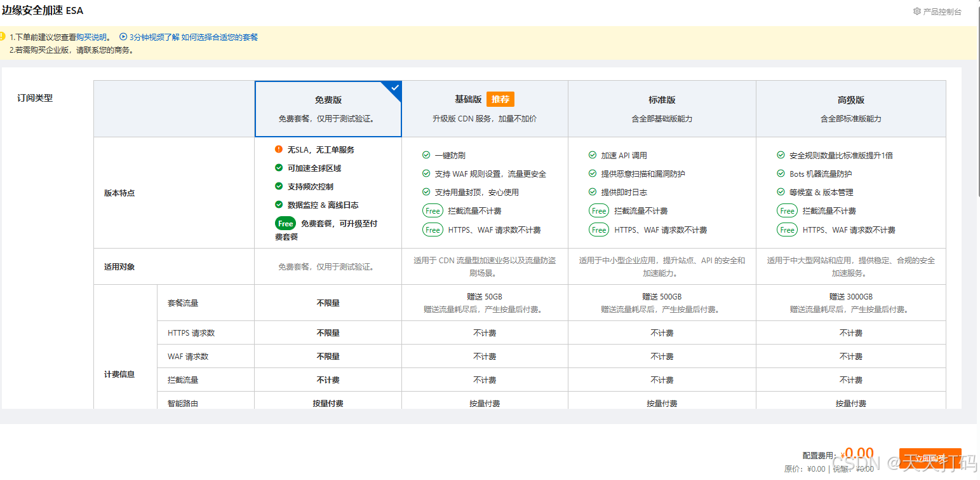Click the check icon beside 一键防刷
The image size is (980, 480).
click(x=426, y=155)
